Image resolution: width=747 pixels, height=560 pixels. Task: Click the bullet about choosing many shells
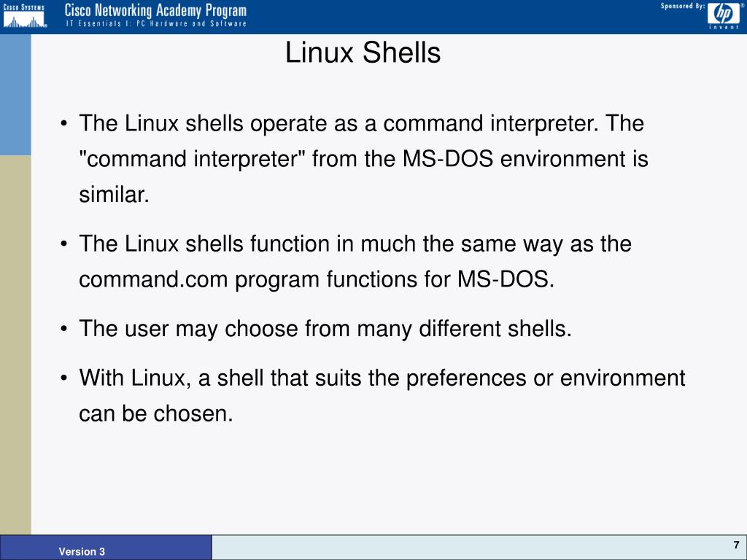pos(316,329)
